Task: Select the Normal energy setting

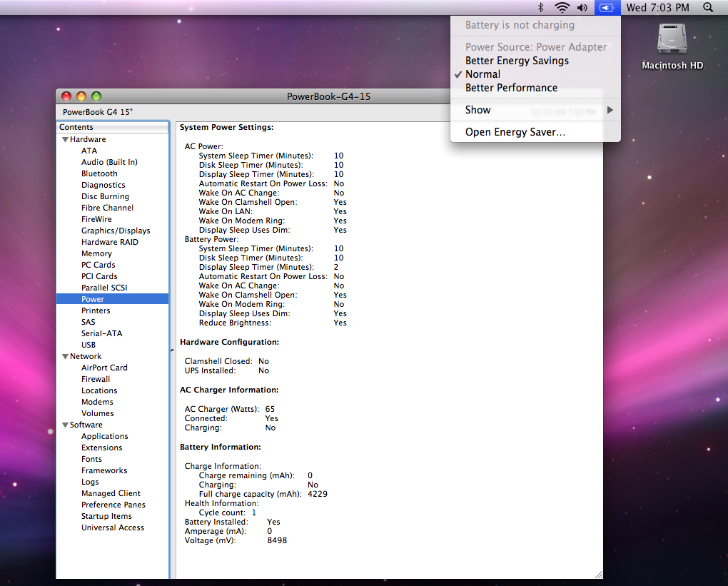Action: [x=535, y=74]
